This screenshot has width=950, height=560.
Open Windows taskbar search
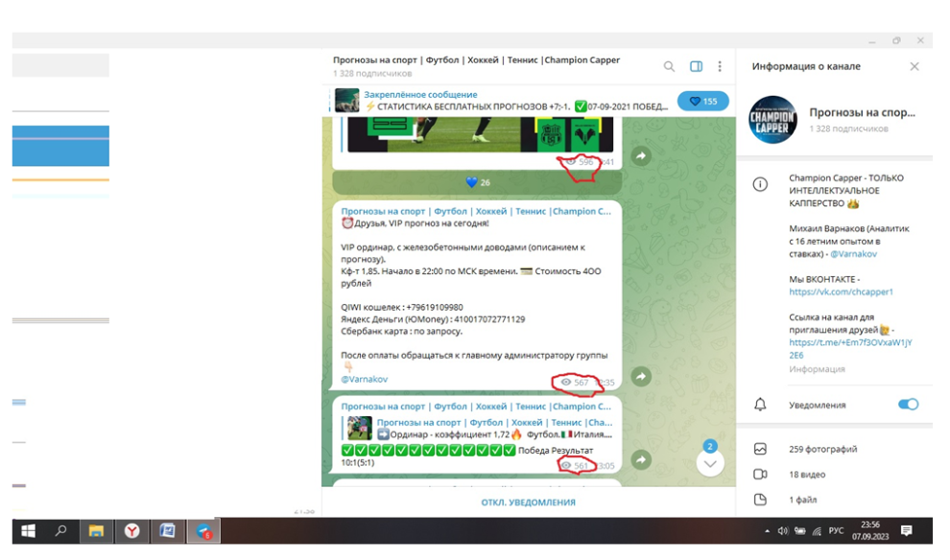[60, 531]
